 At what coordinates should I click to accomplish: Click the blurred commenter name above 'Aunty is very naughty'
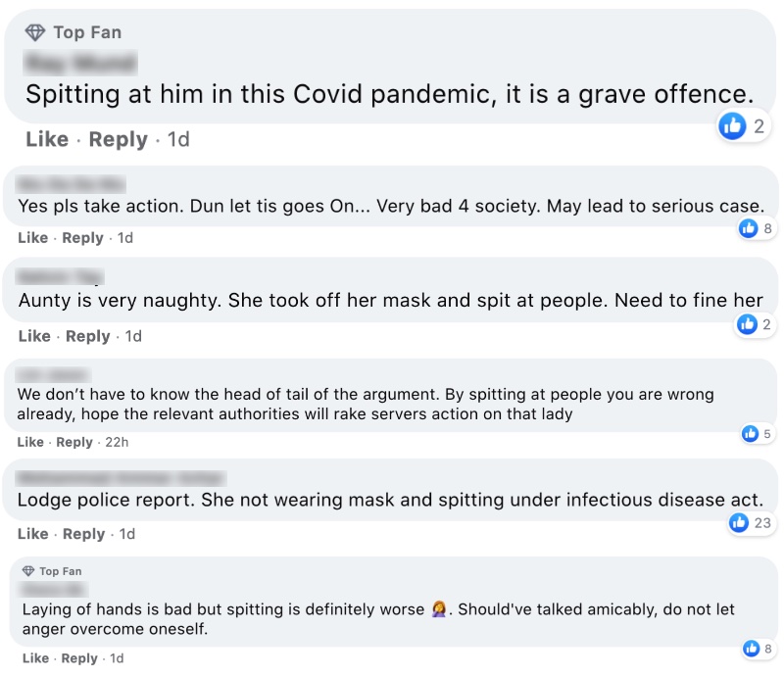61,277
